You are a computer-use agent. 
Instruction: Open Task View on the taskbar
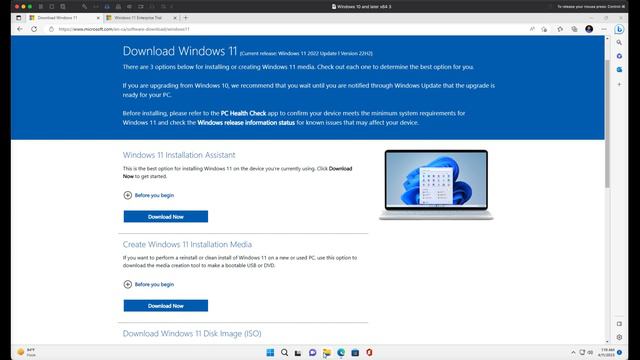pyautogui.click(x=298, y=353)
